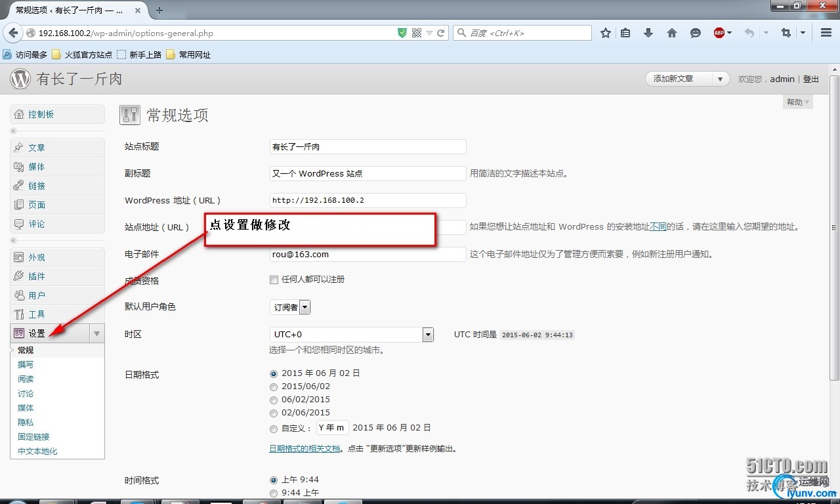This screenshot has width=840, height=504.
Task: Collapse the 设置 menu with its arrow
Action: 97,333
